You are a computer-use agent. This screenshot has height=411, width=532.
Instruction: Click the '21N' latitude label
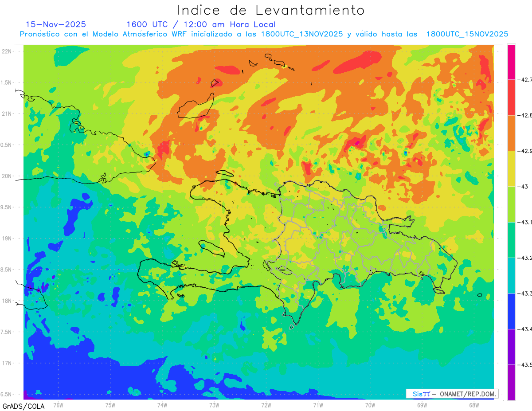(x=8, y=114)
